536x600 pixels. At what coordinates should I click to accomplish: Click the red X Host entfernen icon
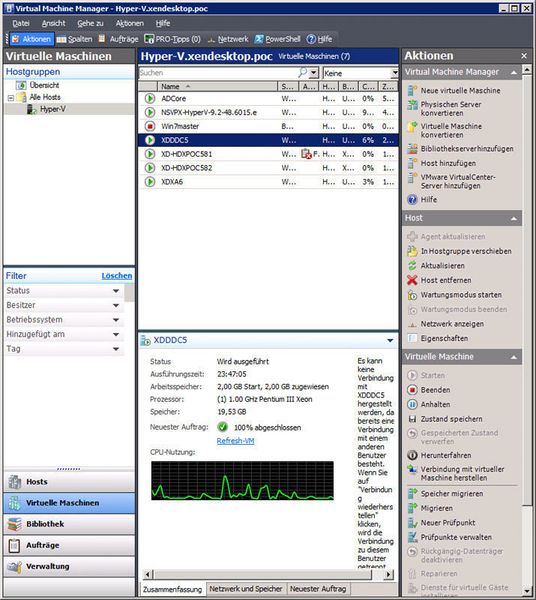click(412, 280)
